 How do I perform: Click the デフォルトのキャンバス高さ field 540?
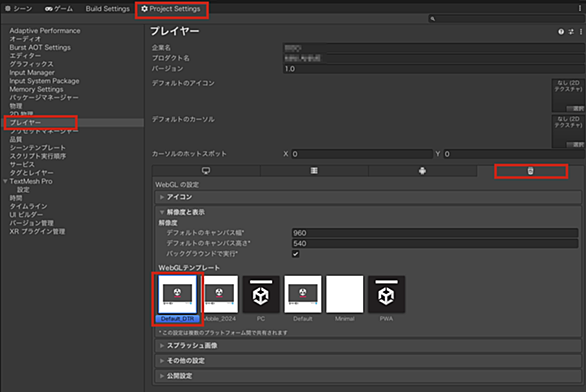[435, 243]
